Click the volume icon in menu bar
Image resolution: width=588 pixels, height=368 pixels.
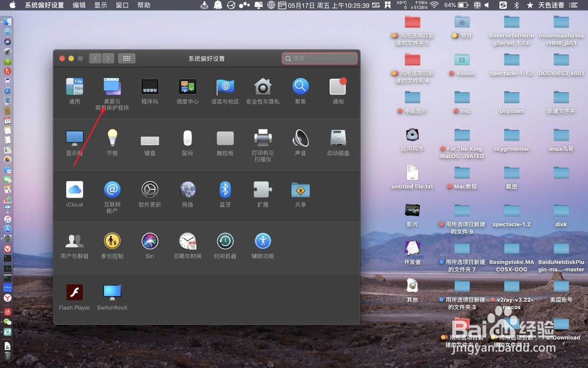(x=487, y=5)
